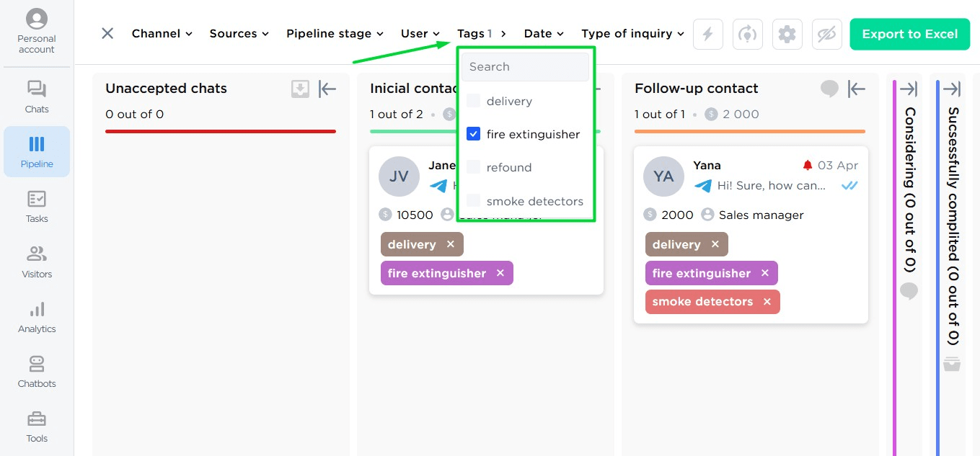Open Analytics from the sidebar
The width and height of the screenshot is (980, 456).
[x=36, y=317]
